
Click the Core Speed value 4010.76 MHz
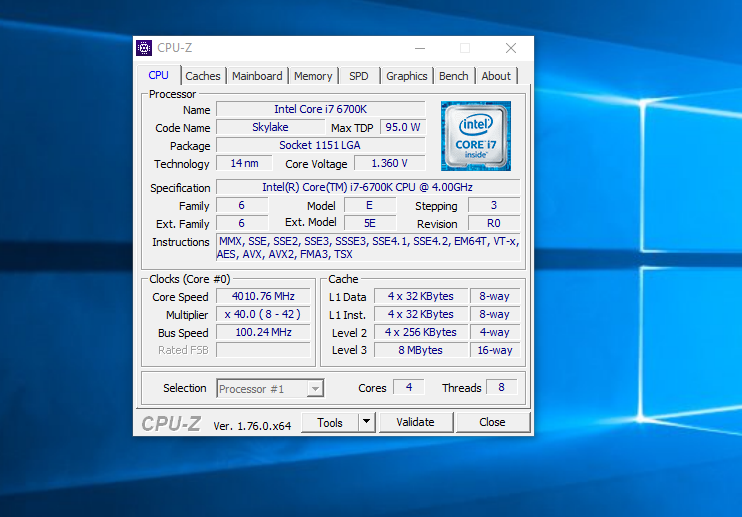(263, 296)
